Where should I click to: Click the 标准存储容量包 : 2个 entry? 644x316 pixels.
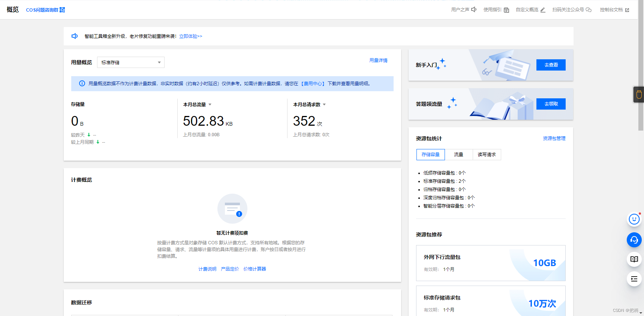click(444, 181)
